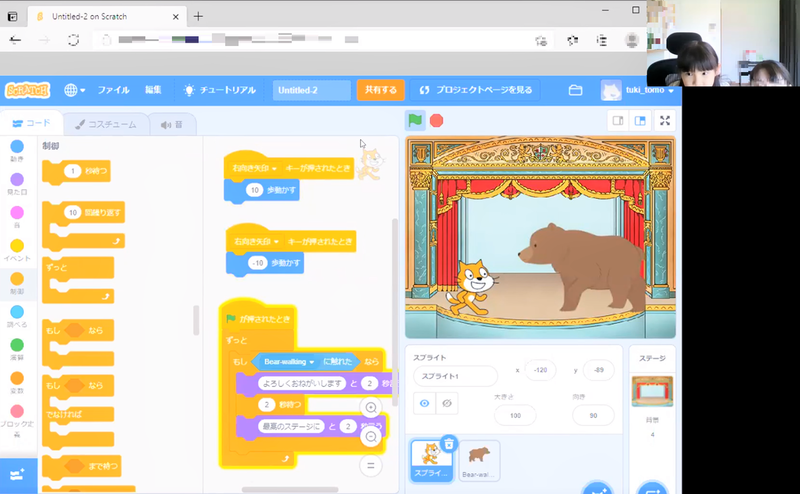
Task: Hide the sprite using crossed-eye icon
Action: [447, 403]
